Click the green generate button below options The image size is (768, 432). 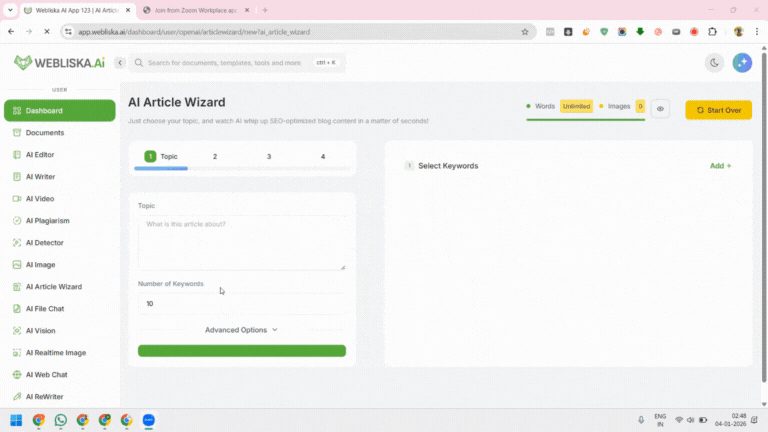(241, 351)
